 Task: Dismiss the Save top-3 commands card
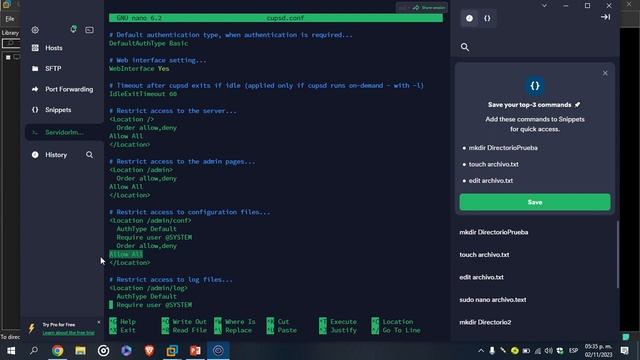click(x=605, y=73)
